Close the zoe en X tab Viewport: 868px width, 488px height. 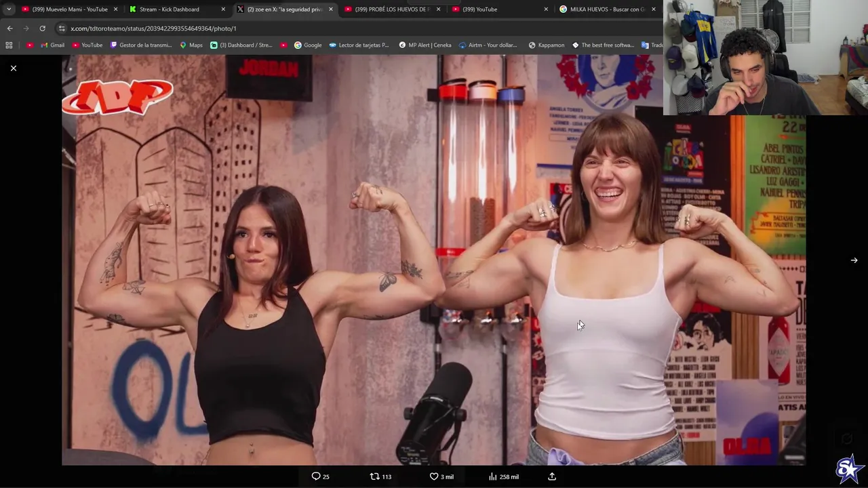331,9
